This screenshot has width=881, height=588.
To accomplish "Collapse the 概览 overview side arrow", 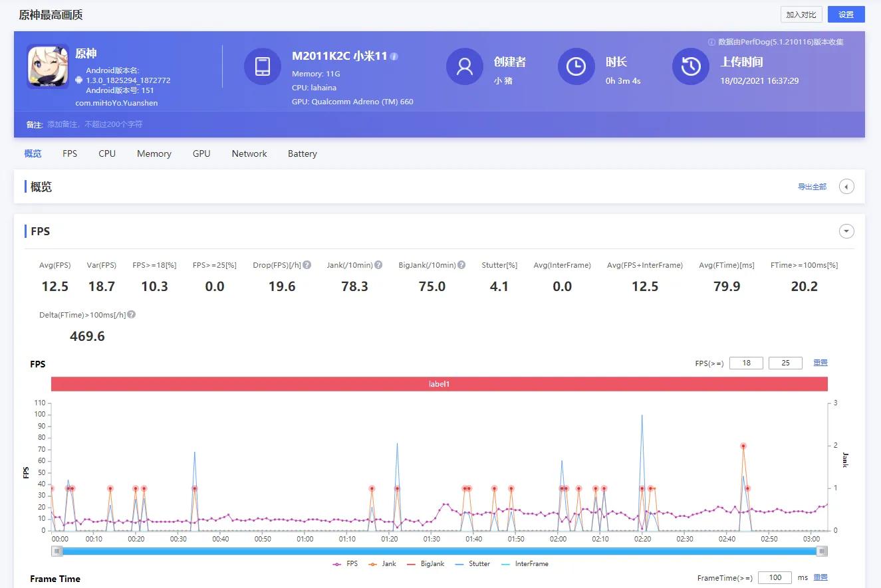I will click(846, 187).
